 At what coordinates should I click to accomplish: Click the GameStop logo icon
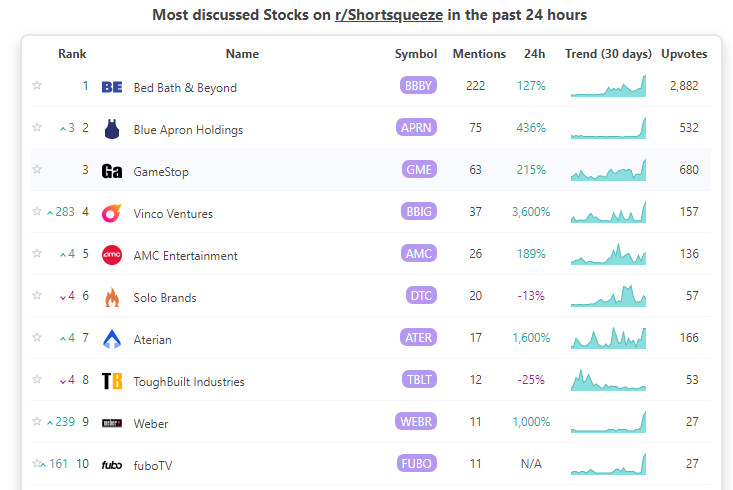112,171
